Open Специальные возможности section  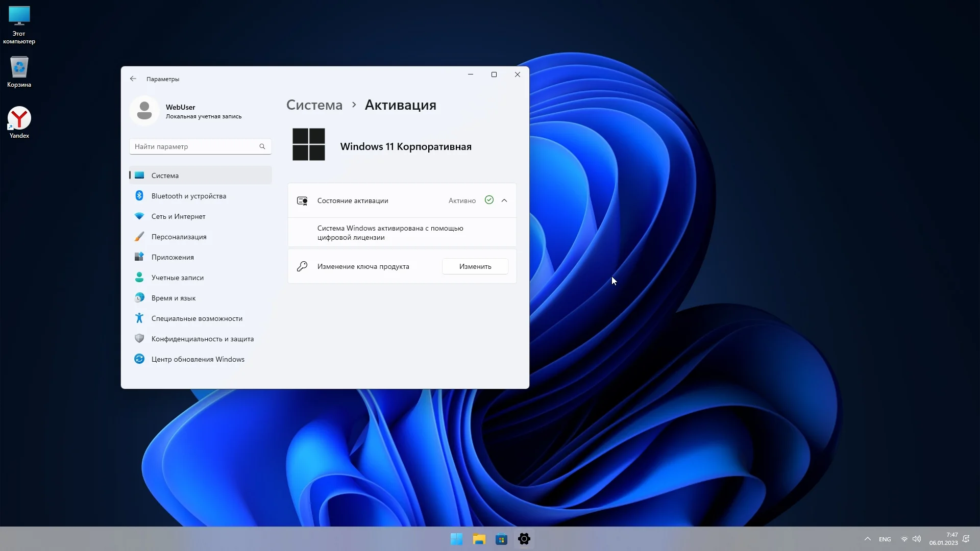[x=197, y=318]
